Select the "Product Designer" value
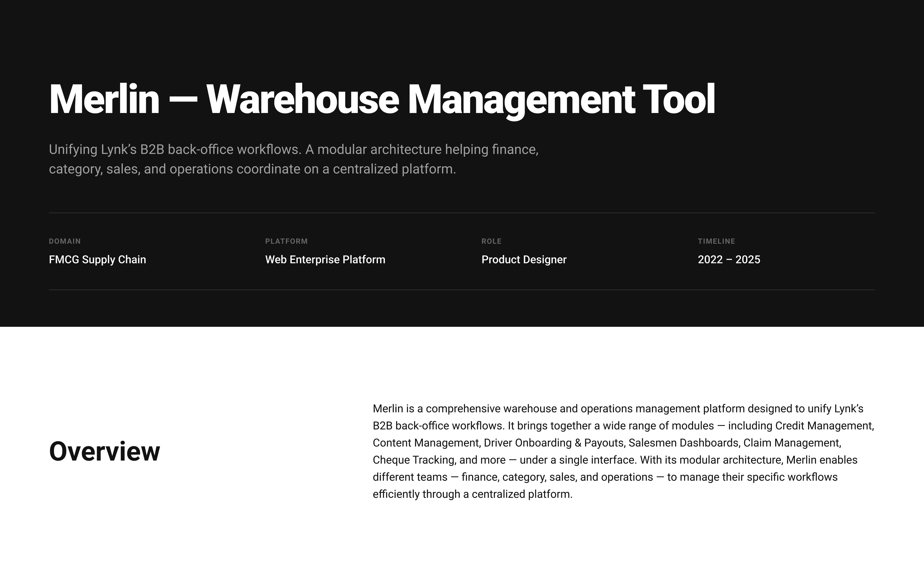The height and width of the screenshot is (576, 924). coord(524,260)
